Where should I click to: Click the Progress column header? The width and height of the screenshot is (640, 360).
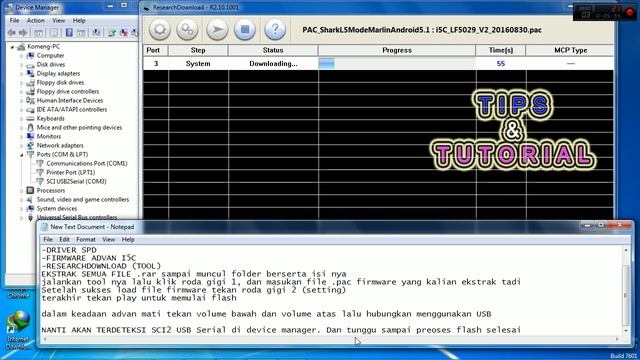tap(397, 50)
